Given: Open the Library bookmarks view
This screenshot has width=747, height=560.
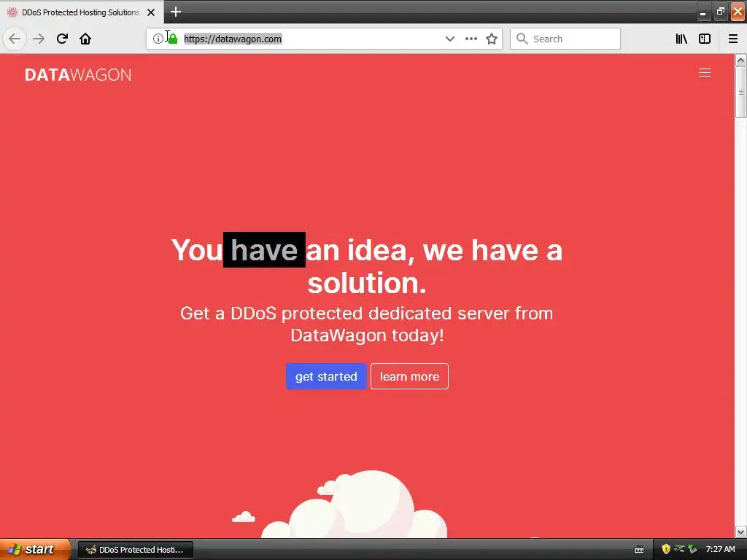Looking at the screenshot, I should (681, 39).
